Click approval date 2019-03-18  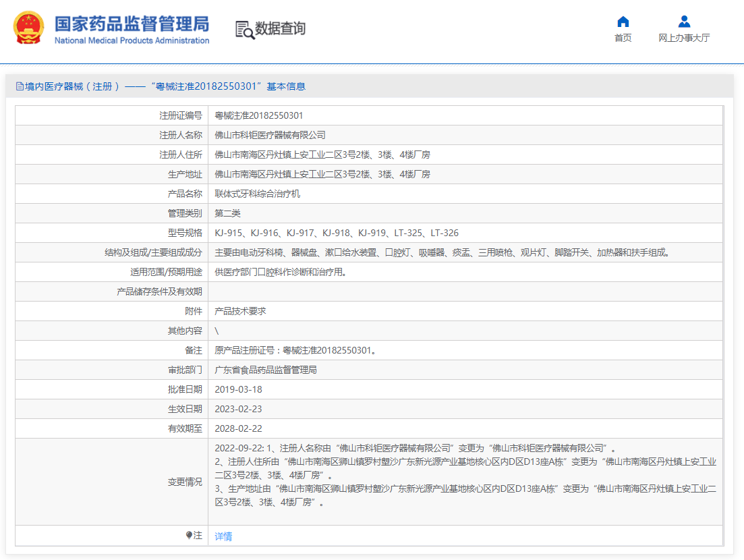click(238, 389)
